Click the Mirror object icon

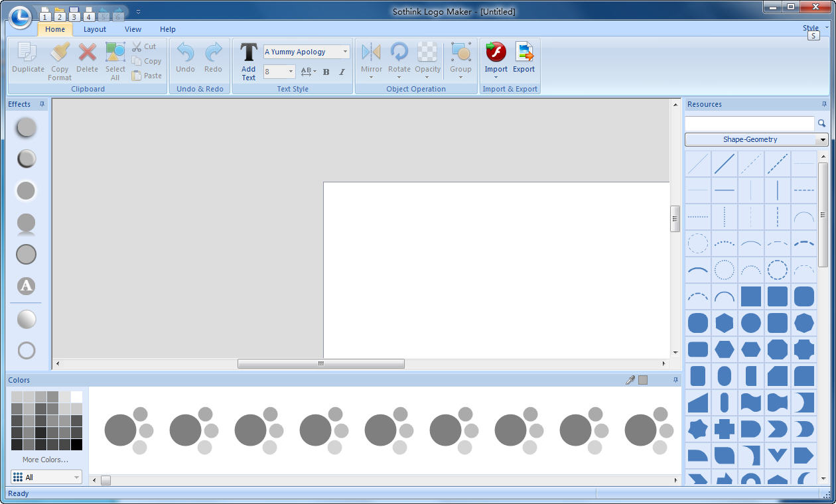click(x=372, y=52)
